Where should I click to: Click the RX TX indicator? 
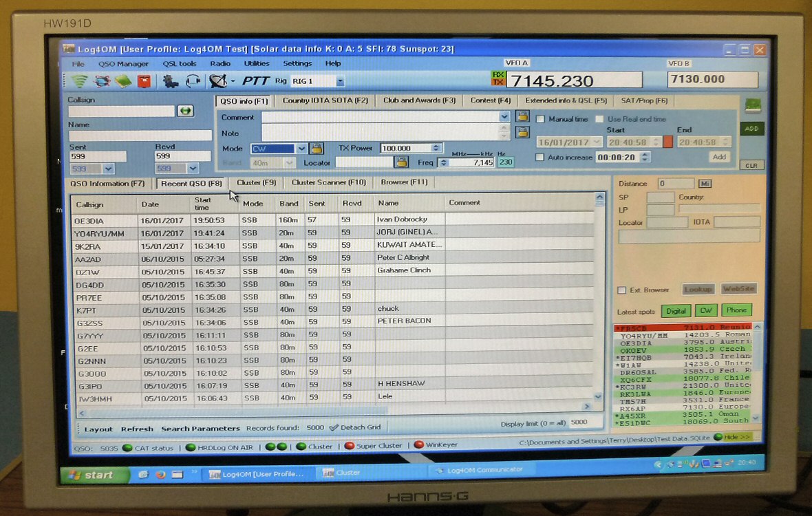pyautogui.click(x=498, y=78)
